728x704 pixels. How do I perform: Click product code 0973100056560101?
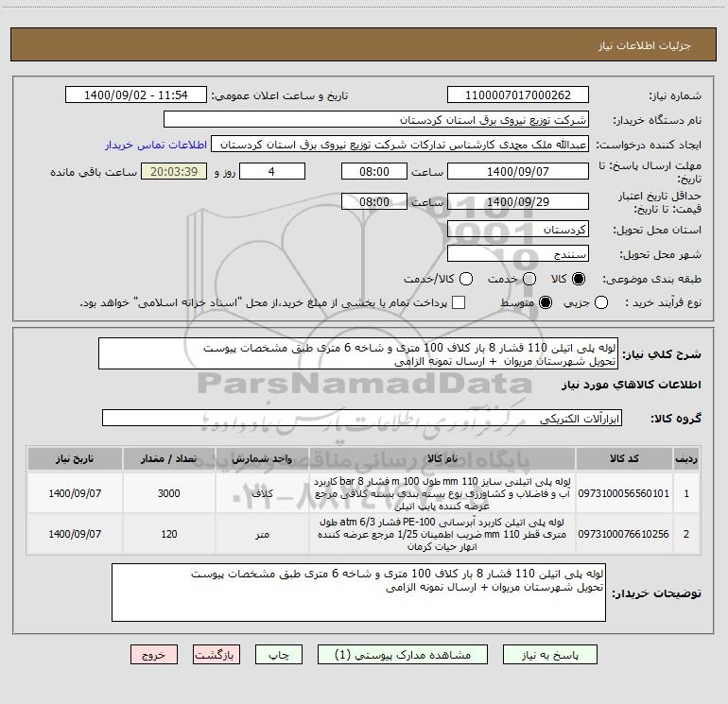pyautogui.click(x=624, y=493)
